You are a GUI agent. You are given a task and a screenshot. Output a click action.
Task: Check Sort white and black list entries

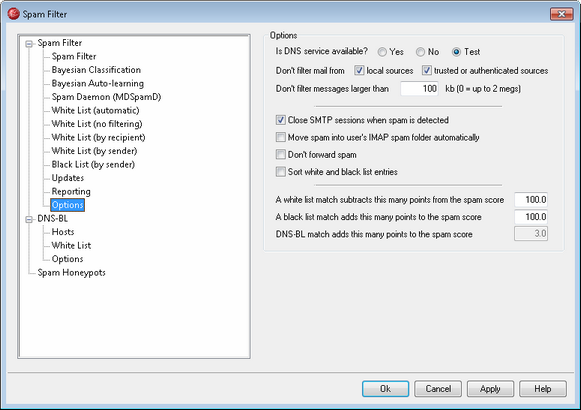point(280,172)
